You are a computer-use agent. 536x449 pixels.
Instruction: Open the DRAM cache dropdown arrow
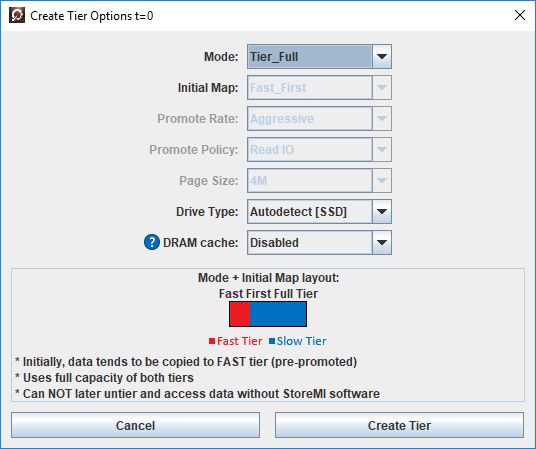[x=381, y=243]
